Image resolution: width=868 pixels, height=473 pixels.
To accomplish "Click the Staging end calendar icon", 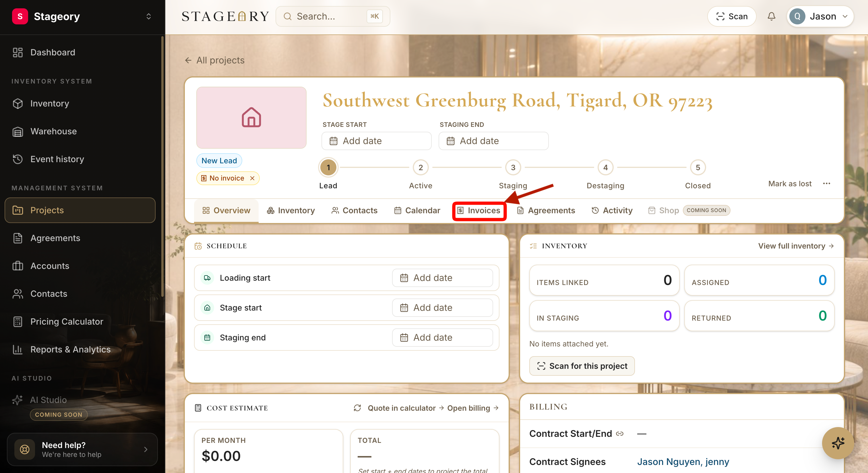I will point(207,338).
